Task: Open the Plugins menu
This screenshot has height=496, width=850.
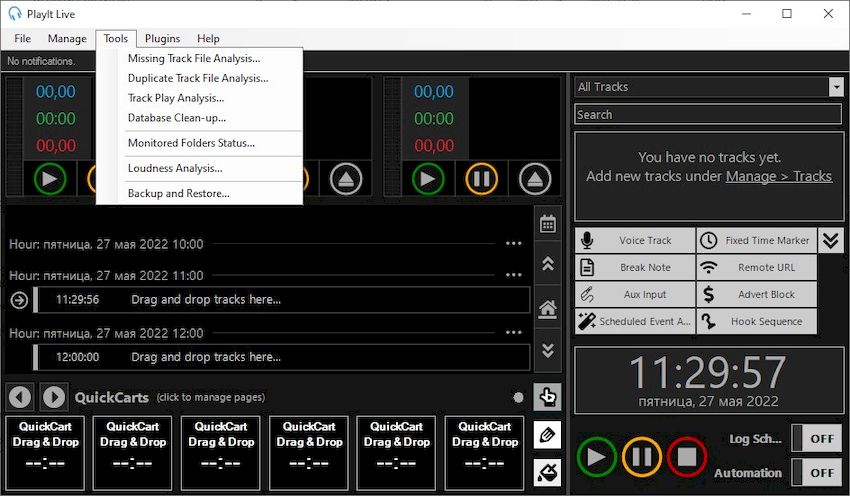Action: tap(162, 38)
